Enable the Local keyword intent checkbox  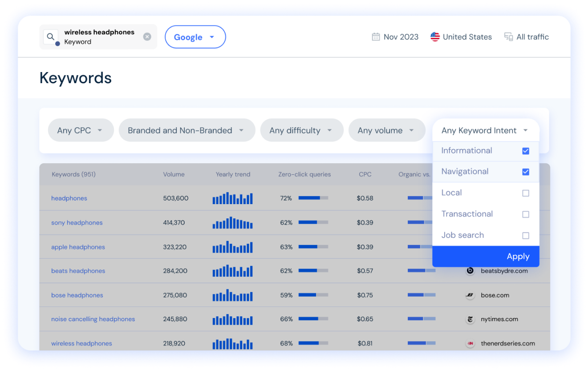[526, 193]
